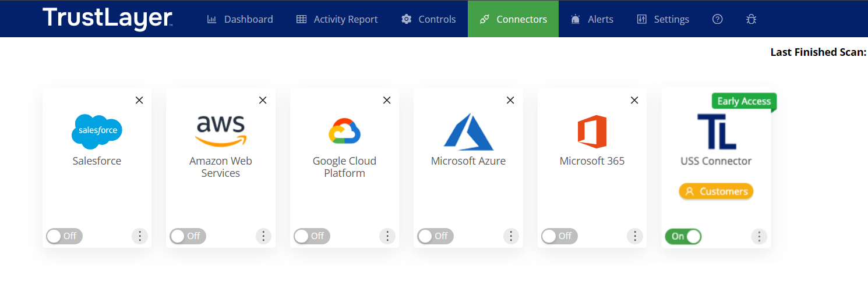Click the Last Finished Scan label
The height and width of the screenshot is (306, 868).
click(818, 52)
